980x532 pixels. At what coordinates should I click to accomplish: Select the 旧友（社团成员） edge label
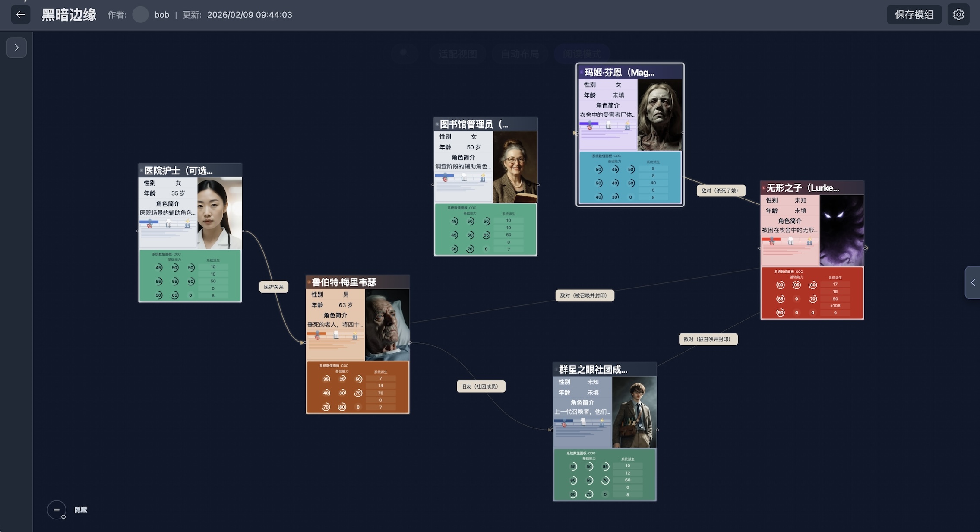click(481, 386)
